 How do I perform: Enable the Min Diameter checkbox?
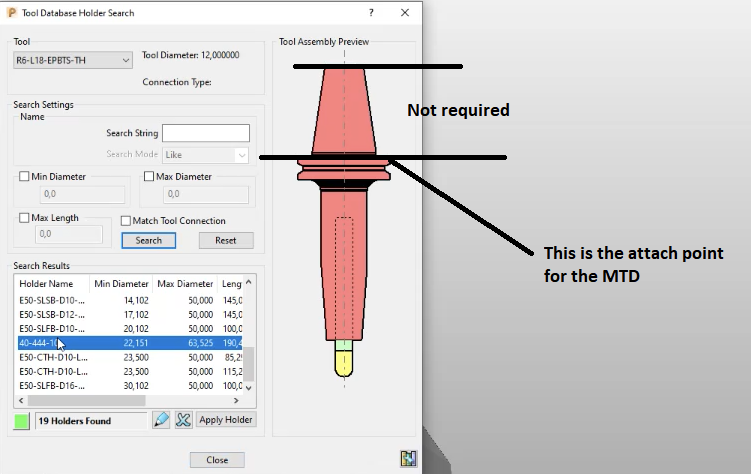point(24,176)
